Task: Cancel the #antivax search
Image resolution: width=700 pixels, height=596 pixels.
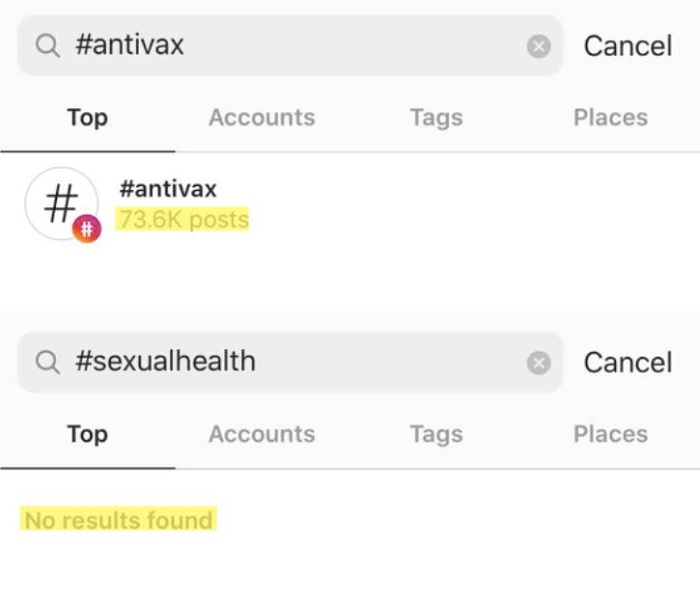Action: [627, 46]
